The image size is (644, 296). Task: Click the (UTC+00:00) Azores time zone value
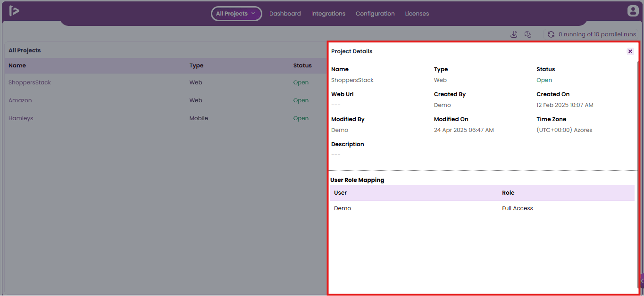(x=564, y=130)
